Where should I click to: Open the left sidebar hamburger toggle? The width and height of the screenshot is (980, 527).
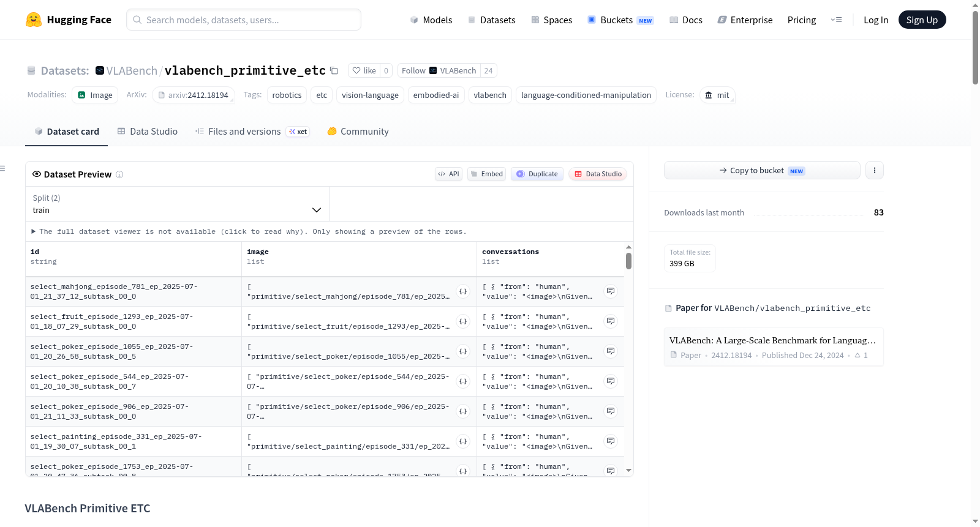(2, 168)
